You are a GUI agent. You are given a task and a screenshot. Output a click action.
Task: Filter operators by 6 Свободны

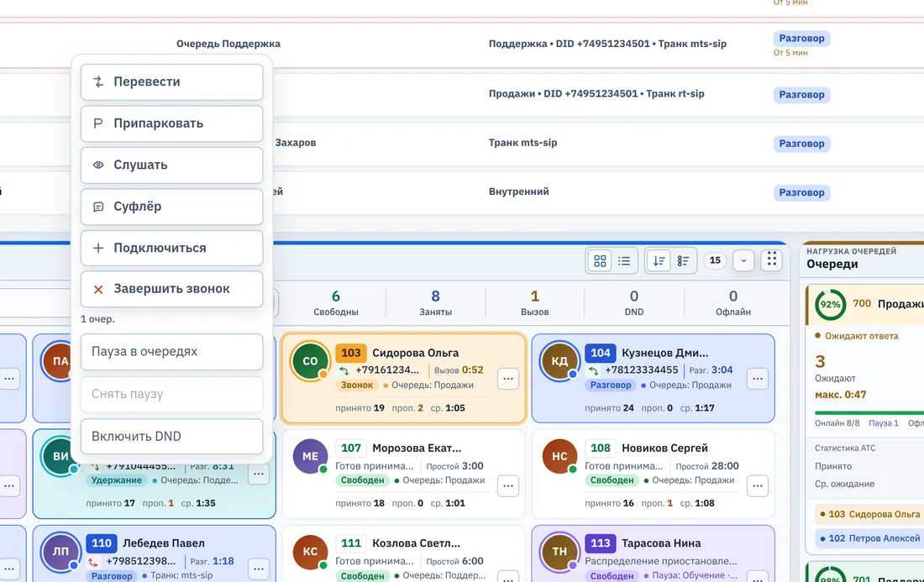pos(336,303)
